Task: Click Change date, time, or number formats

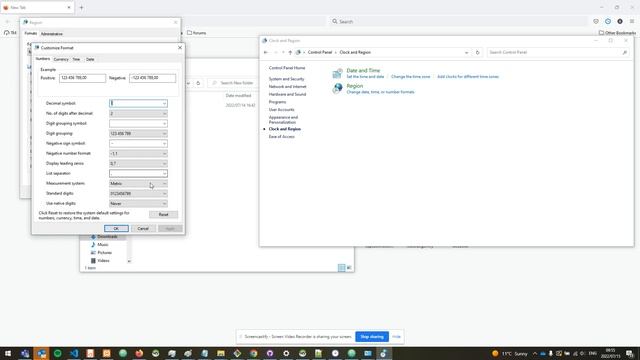Action: pos(380,92)
